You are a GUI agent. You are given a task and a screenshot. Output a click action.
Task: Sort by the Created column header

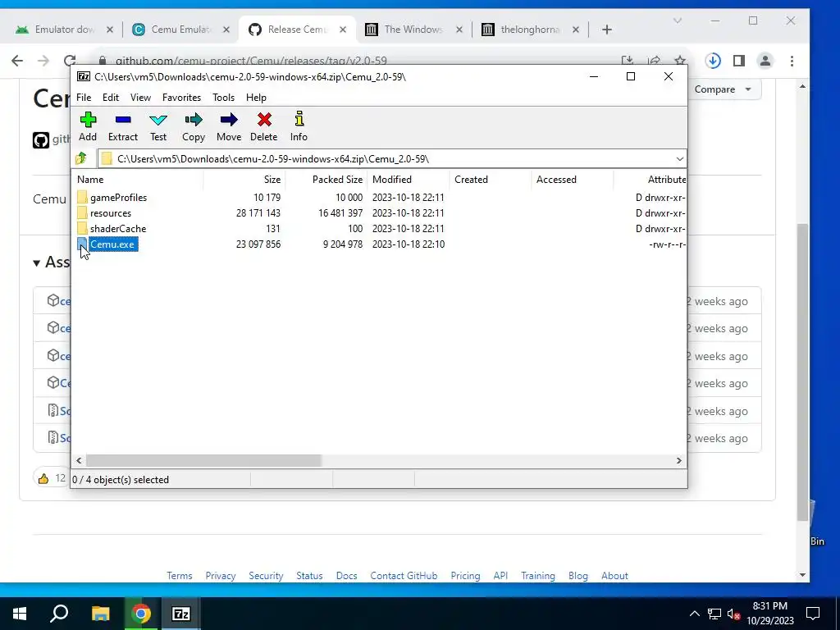491,180
